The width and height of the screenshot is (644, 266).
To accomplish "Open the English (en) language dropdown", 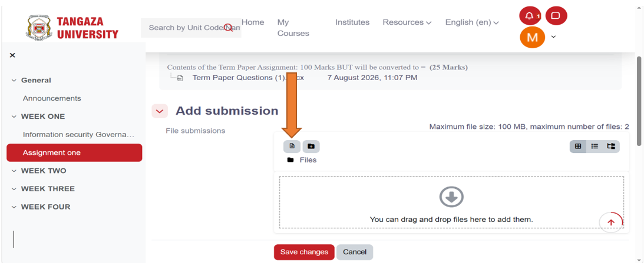I will coord(472,22).
